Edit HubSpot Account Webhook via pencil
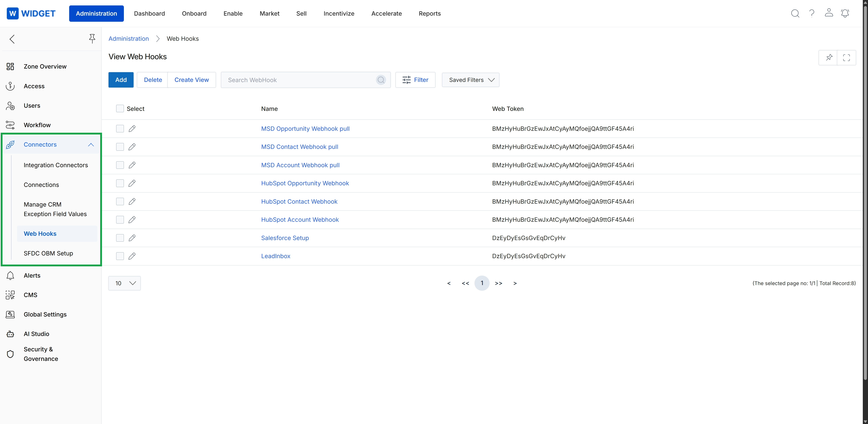Image resolution: width=868 pixels, height=424 pixels. click(132, 220)
